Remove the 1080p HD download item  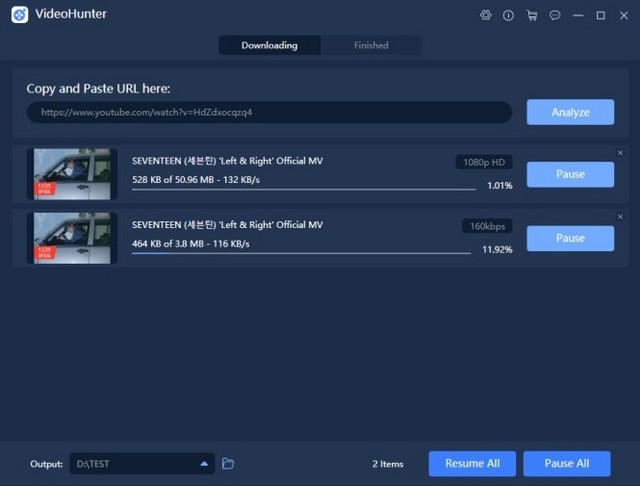620,153
